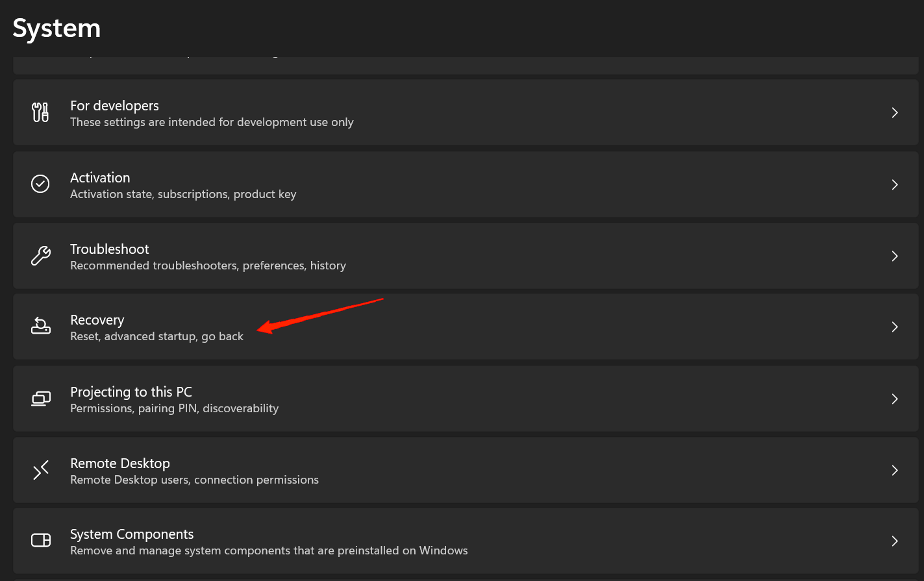Click the Projecting to this PC icon

pos(40,399)
